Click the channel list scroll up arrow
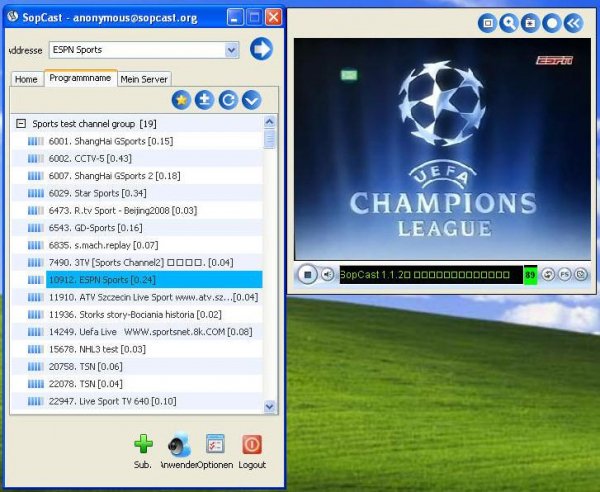The width and height of the screenshot is (600, 492). (269, 122)
